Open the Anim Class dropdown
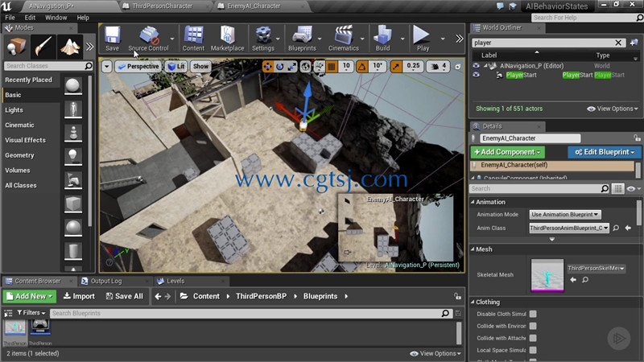The image size is (644, 362). (569, 228)
